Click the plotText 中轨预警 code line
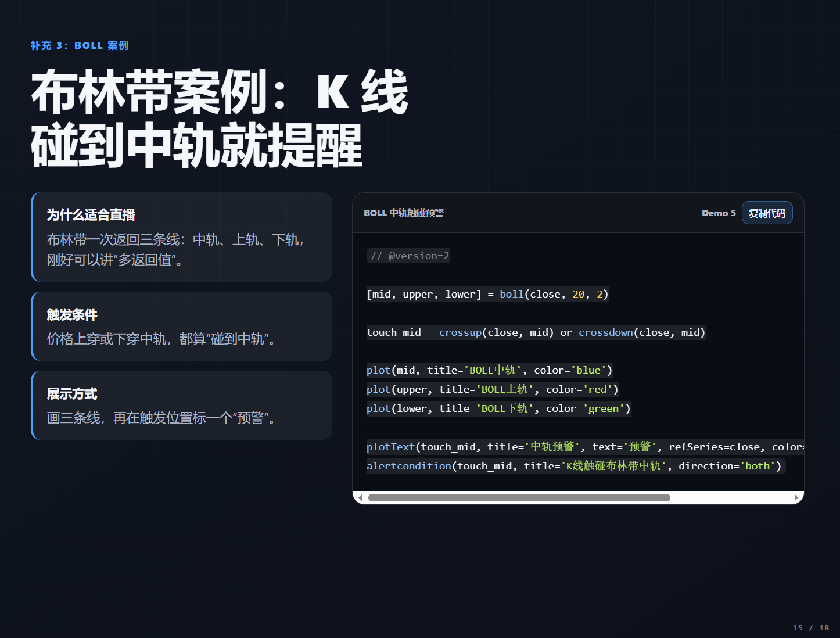The width and height of the screenshot is (840, 638). point(585,447)
